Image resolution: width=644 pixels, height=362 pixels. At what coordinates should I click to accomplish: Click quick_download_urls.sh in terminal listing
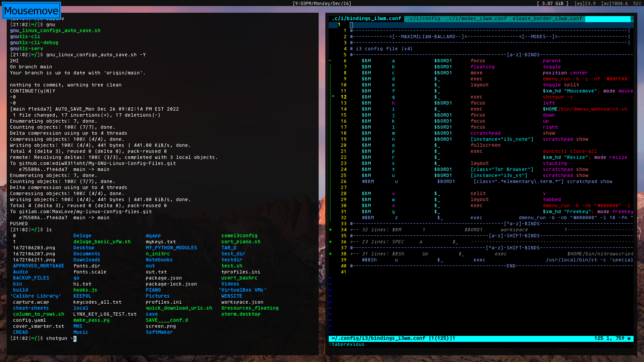(x=179, y=308)
